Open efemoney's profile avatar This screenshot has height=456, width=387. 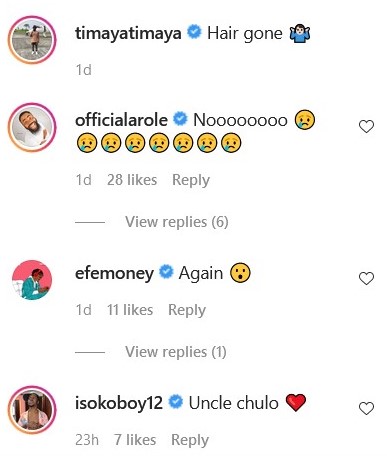click(x=32, y=280)
